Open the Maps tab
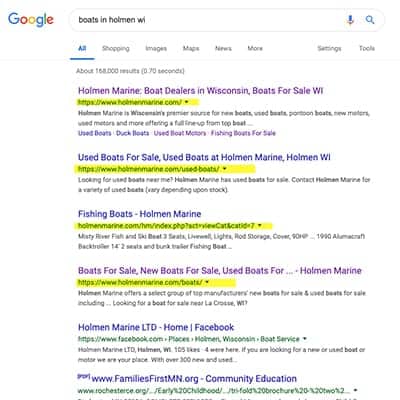The image size is (400, 400). 191,48
